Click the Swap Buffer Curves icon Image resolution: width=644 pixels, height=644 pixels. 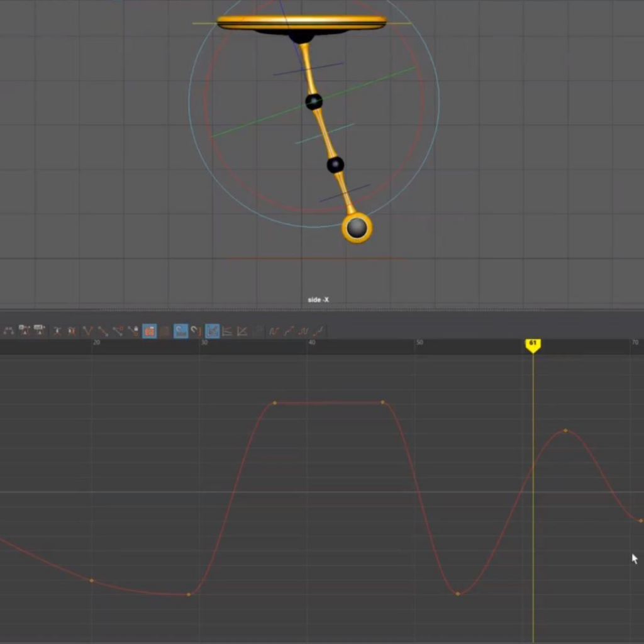[72, 331]
